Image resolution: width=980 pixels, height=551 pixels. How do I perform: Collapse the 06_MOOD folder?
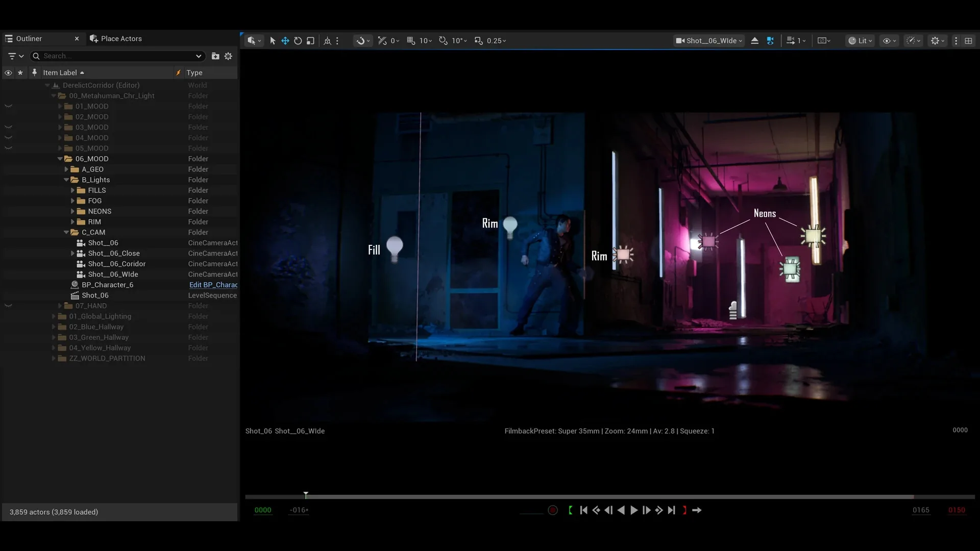(60, 159)
